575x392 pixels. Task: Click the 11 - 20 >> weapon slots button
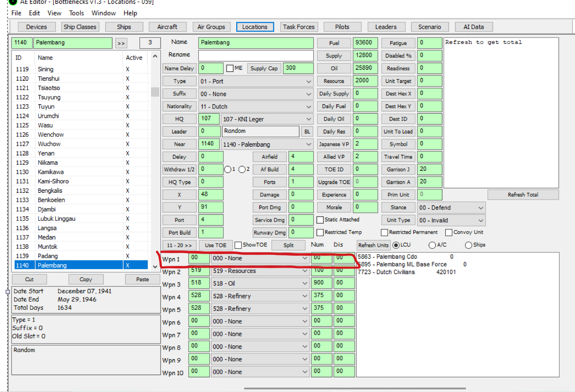[x=179, y=245]
